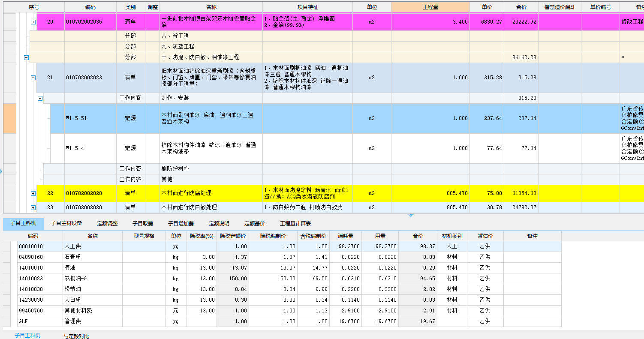The image size is (644, 339).
Task: Select the 其他材料费 row
Action: 289,311
